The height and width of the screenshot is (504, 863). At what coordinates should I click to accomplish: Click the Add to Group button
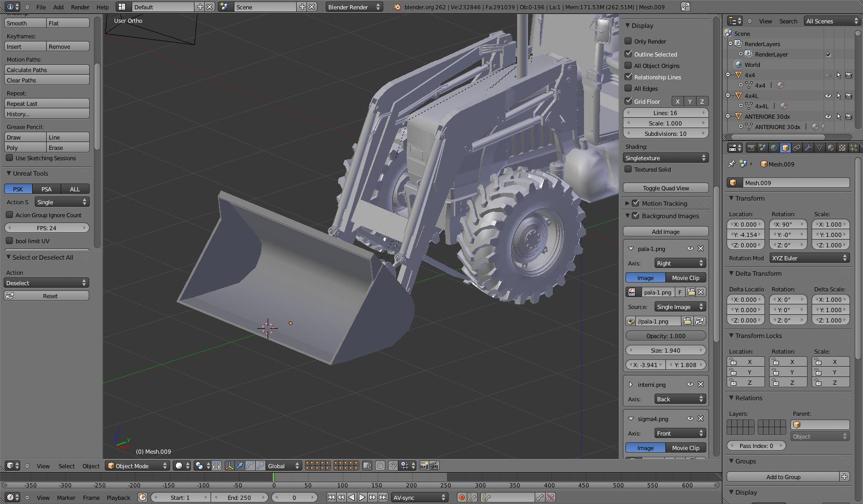[783, 477]
